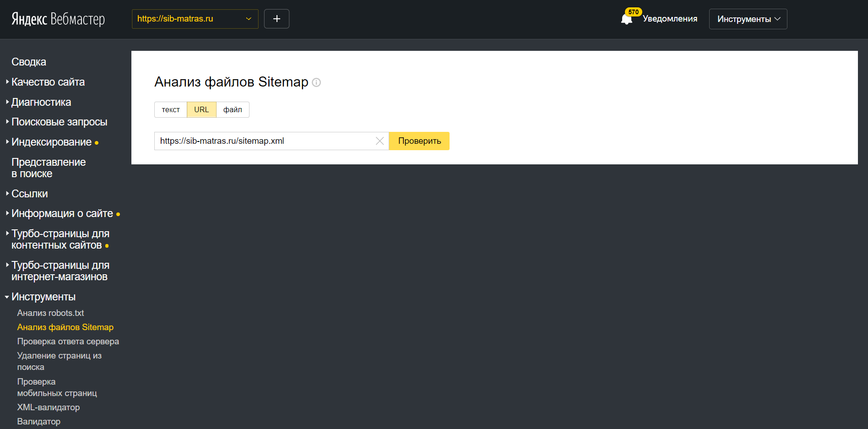Expand the Качество сайта section
The width and height of the screenshot is (868, 429).
tap(48, 82)
